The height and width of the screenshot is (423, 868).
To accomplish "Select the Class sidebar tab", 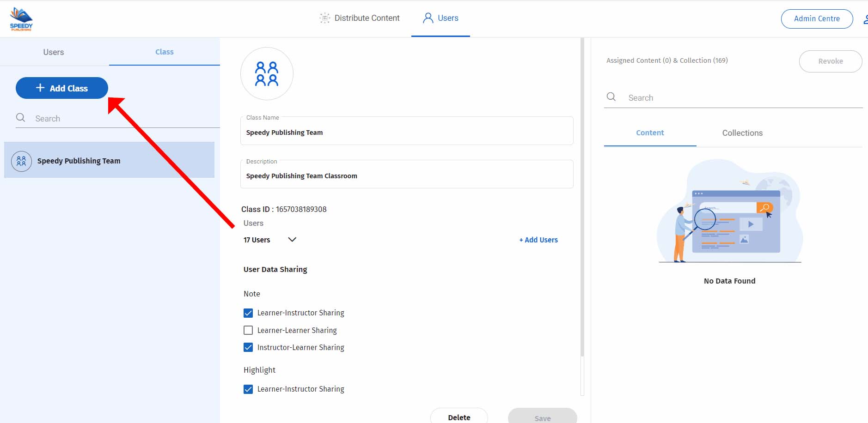I will point(165,52).
